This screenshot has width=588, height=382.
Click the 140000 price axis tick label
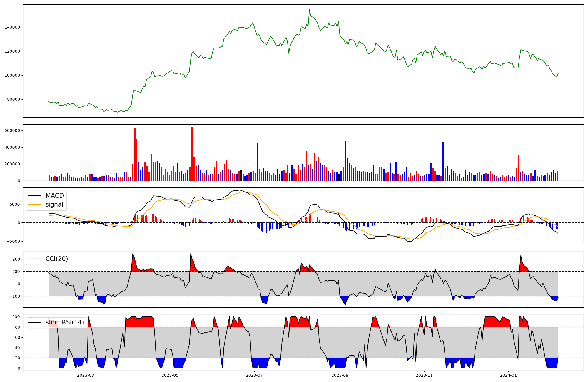(x=12, y=27)
